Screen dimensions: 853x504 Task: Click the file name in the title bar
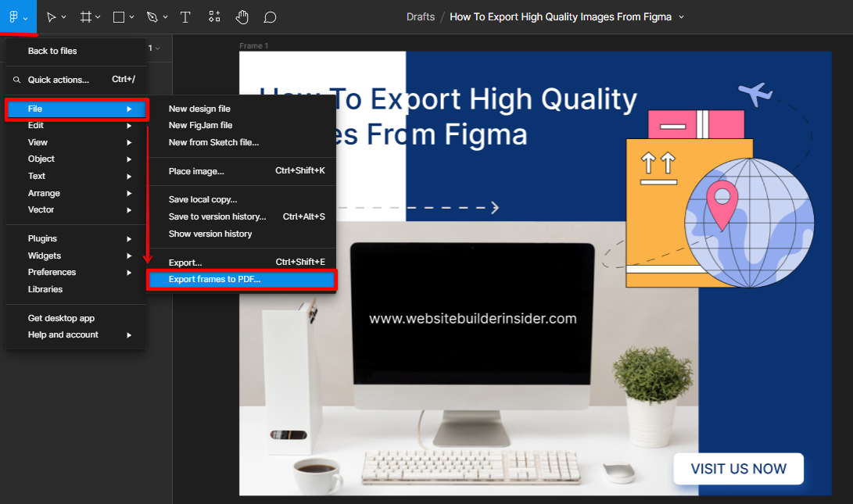click(x=561, y=17)
